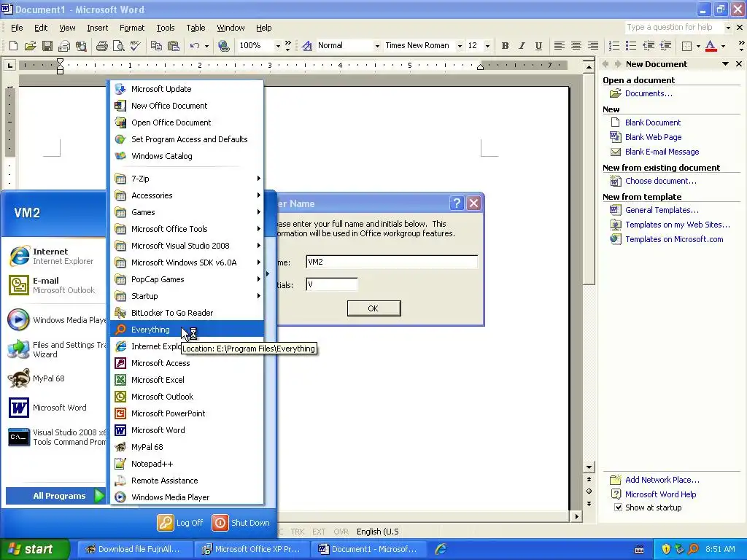Open the font color dropdown arrow
Image resolution: width=747 pixels, height=560 pixels.
pyautogui.click(x=723, y=46)
